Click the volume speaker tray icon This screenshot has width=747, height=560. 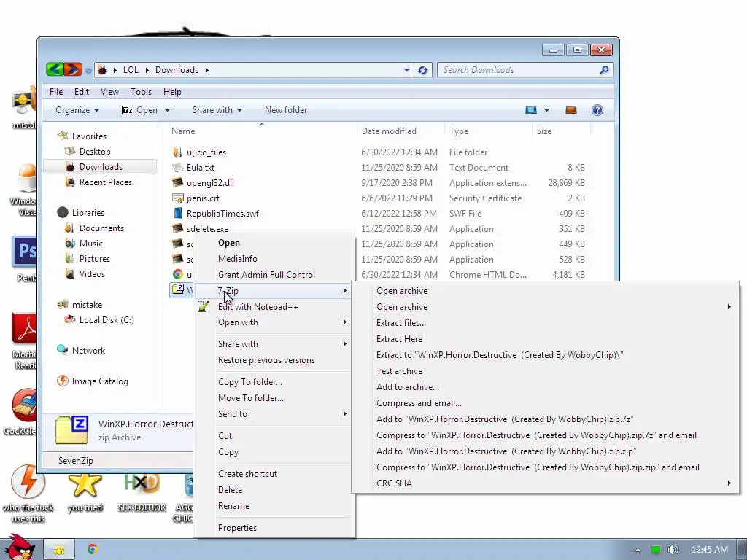[x=673, y=550]
